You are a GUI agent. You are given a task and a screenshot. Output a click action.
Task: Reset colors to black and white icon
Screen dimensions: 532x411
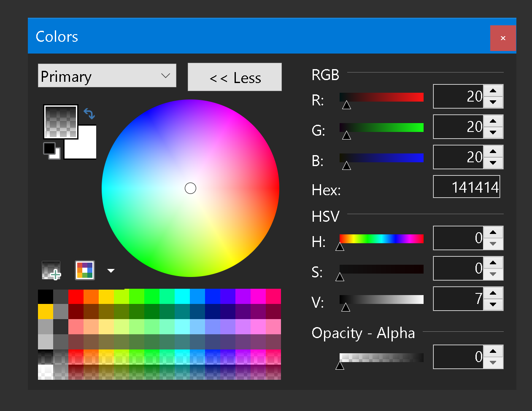(x=52, y=151)
